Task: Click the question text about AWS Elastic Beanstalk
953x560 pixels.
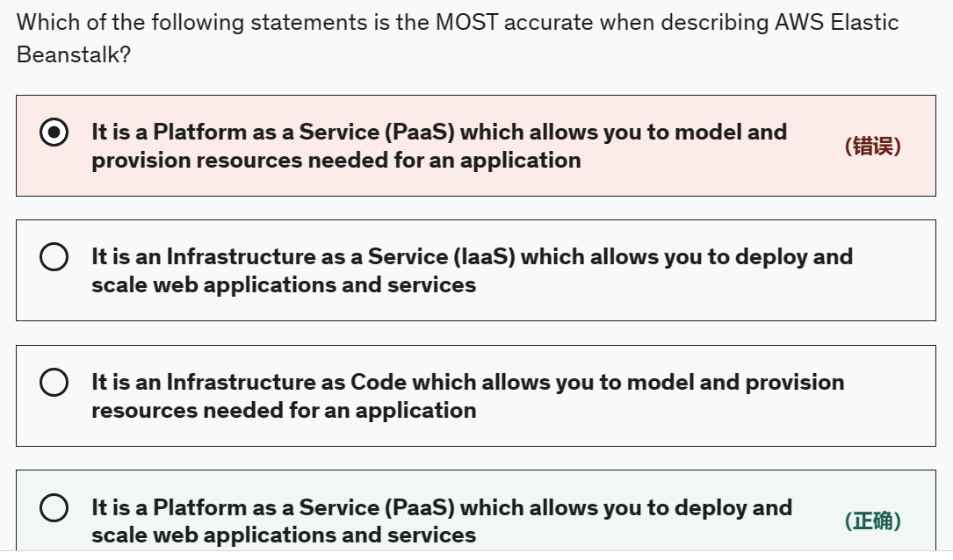Action: click(457, 22)
